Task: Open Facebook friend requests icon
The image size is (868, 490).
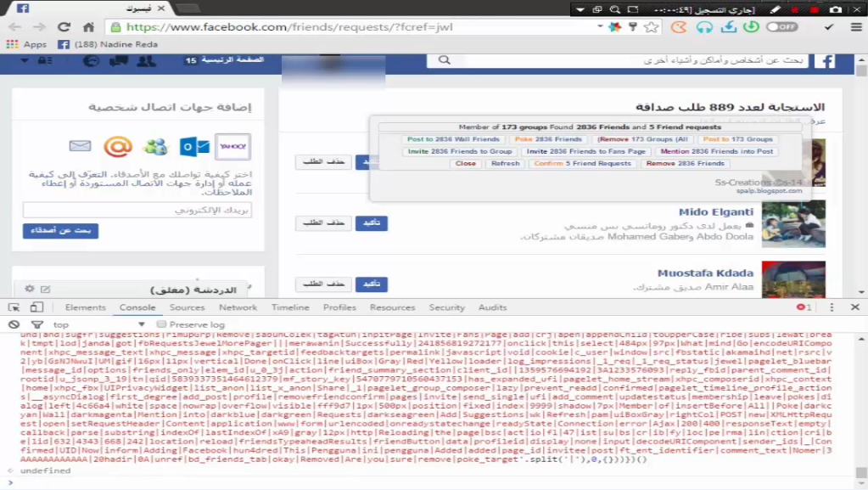Action: pos(146,60)
